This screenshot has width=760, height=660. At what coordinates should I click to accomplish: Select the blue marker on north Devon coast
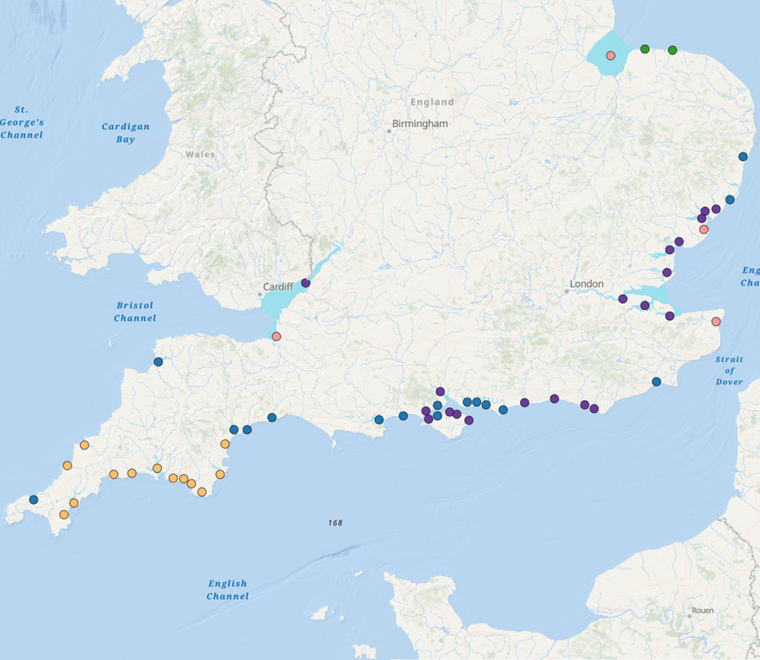[x=158, y=362]
